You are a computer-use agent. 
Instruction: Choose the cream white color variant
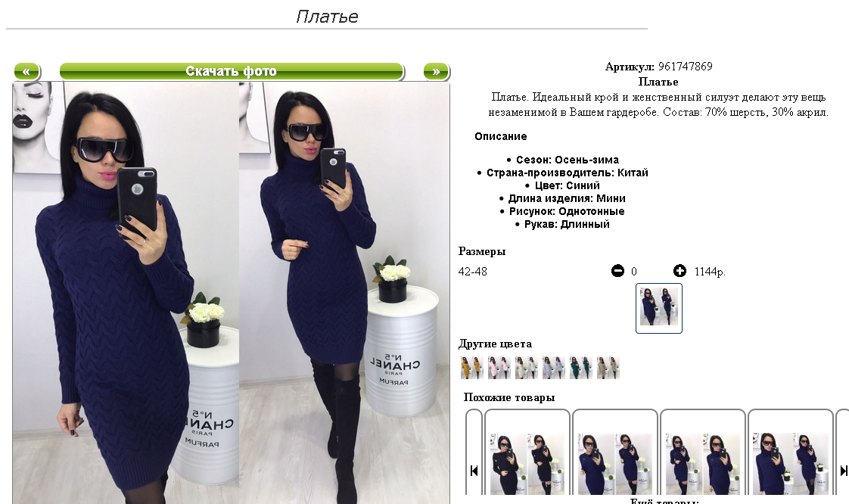pyautogui.click(x=527, y=368)
